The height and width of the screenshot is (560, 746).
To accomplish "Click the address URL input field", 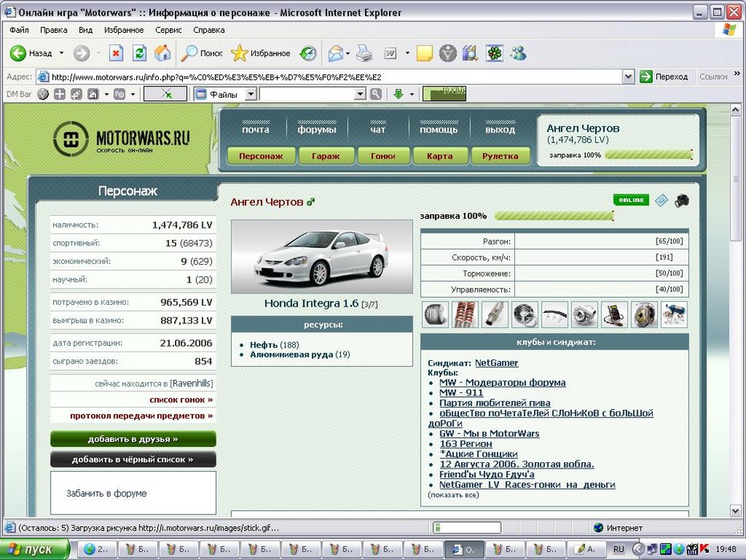I will coord(329,76).
